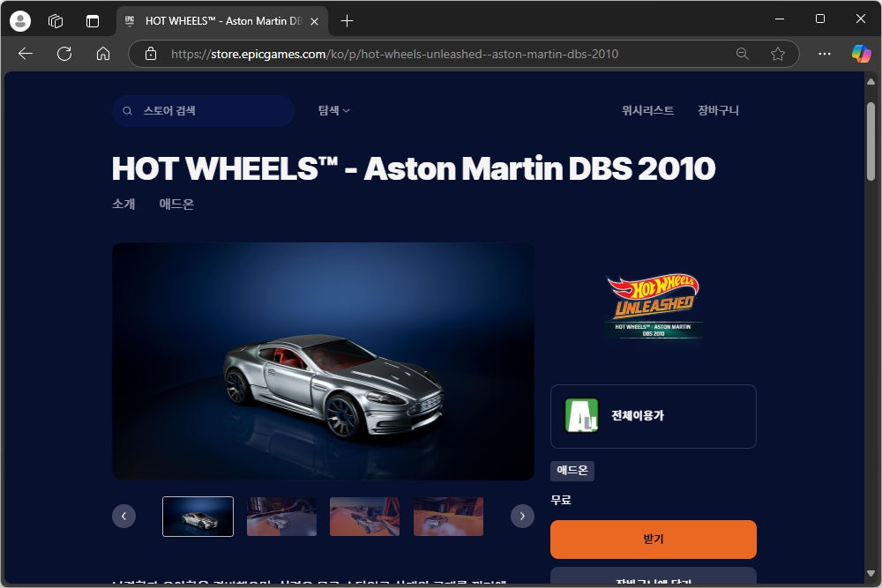Screen dimensions: 882x588
Task: Click the 애드온 tag badge
Action: pos(572,471)
